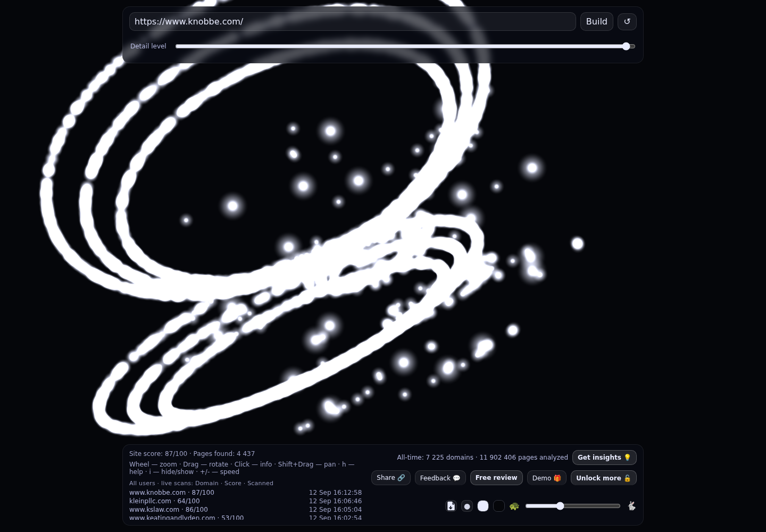Click the Free review button
The width and height of the screenshot is (766, 532).
tap(496, 478)
